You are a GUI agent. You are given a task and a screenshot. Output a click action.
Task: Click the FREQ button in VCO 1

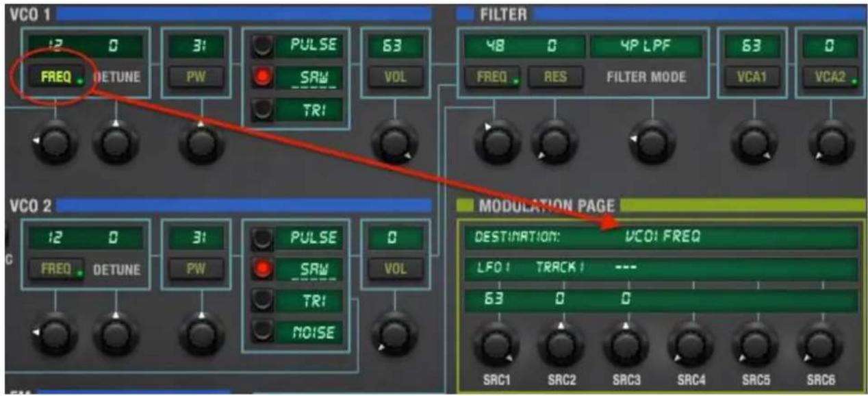pos(58,77)
